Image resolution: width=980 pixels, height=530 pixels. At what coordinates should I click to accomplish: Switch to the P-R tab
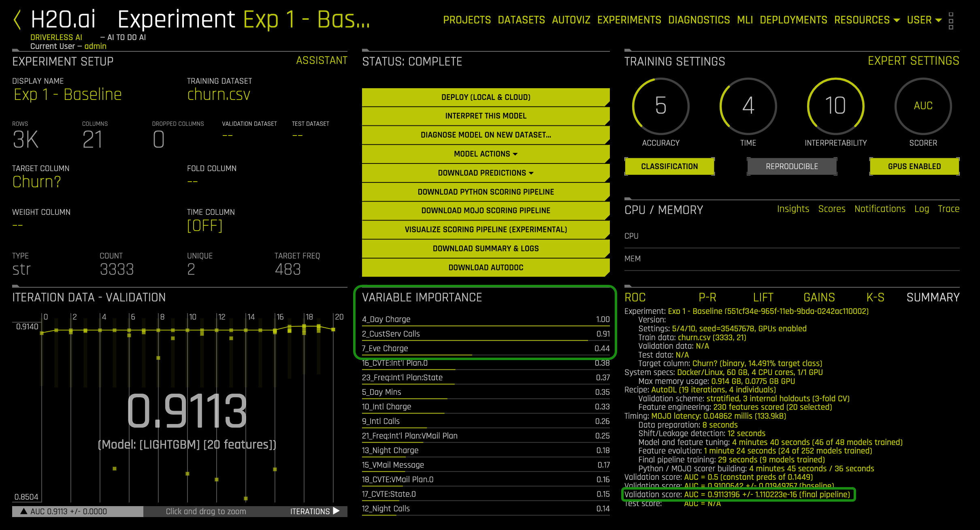tap(707, 297)
